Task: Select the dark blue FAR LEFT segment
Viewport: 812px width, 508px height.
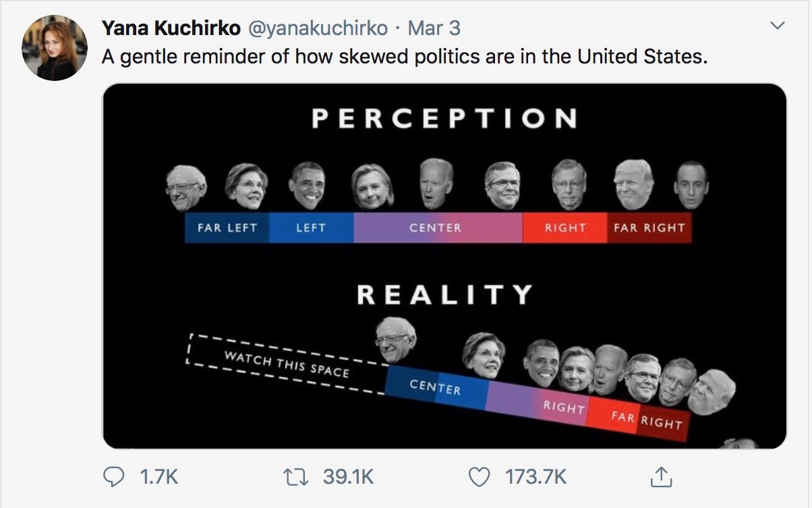Action: point(227,227)
